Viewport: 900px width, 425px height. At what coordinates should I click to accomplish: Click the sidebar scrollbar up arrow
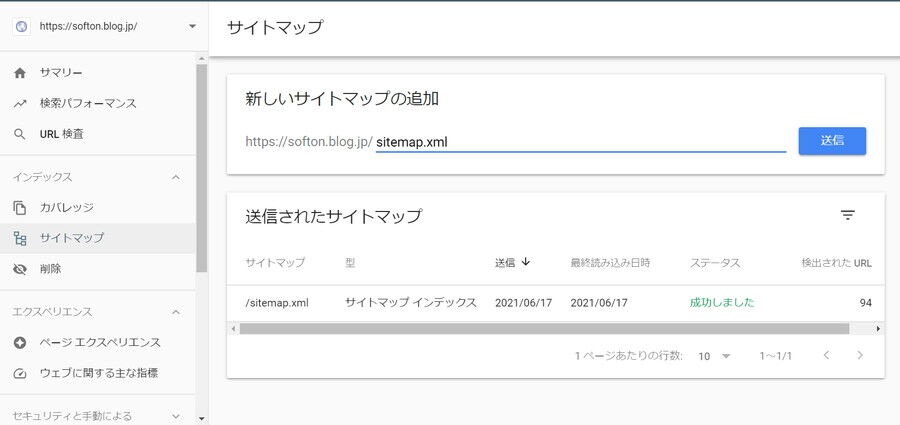201,59
